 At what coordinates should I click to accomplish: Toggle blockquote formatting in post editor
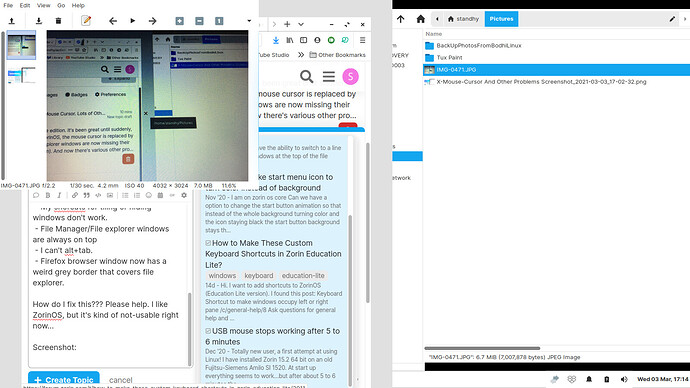click(87, 195)
